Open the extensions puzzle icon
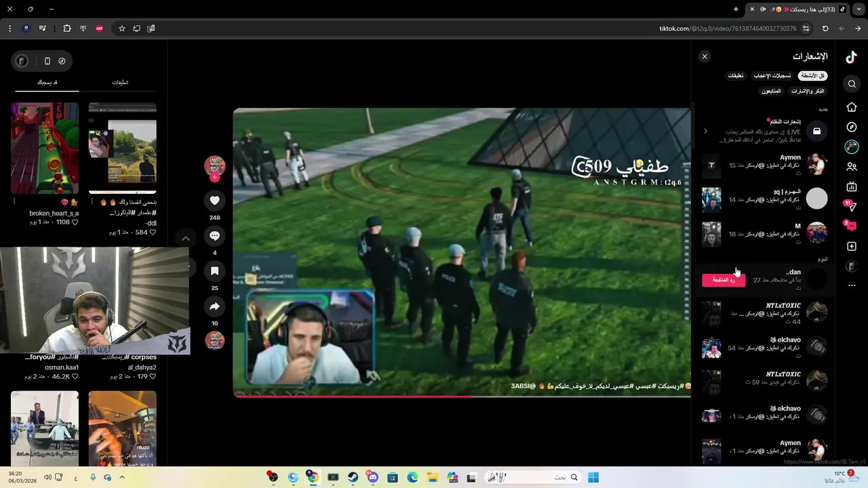Viewport: 868px width, 488px height. pyautogui.click(x=67, y=28)
